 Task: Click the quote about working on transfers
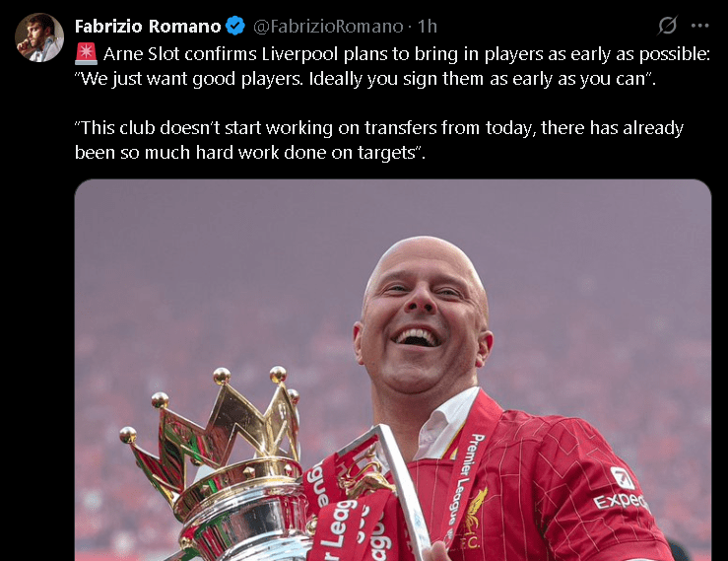379,140
